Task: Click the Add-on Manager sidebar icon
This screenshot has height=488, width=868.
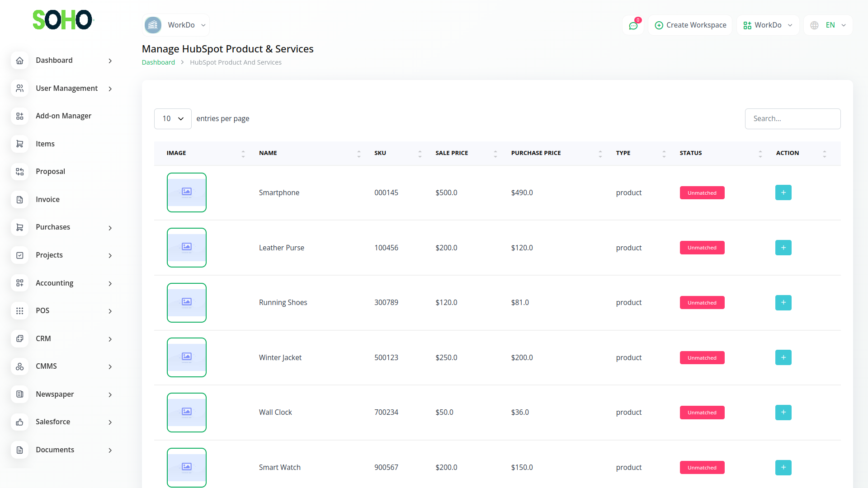Action: pos(19,116)
